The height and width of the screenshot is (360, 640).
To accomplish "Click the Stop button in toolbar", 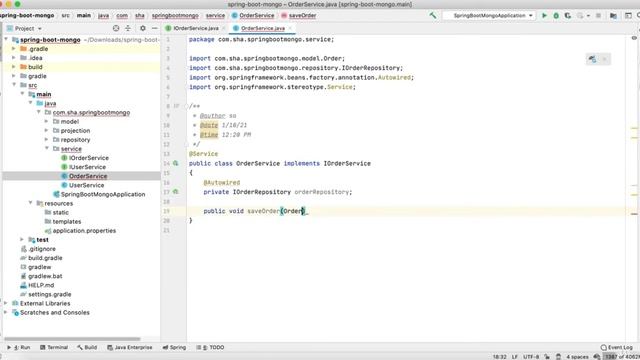I will 598,16.
